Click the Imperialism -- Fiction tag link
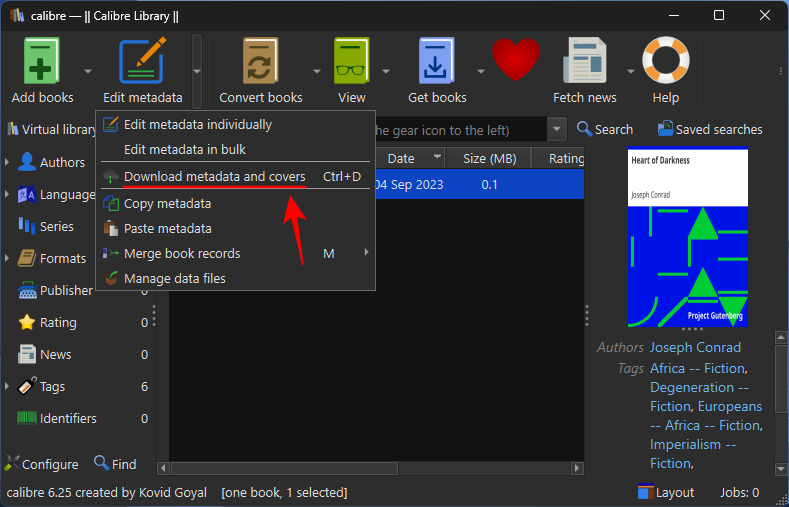The width and height of the screenshot is (789, 507). pyautogui.click(x=692, y=454)
